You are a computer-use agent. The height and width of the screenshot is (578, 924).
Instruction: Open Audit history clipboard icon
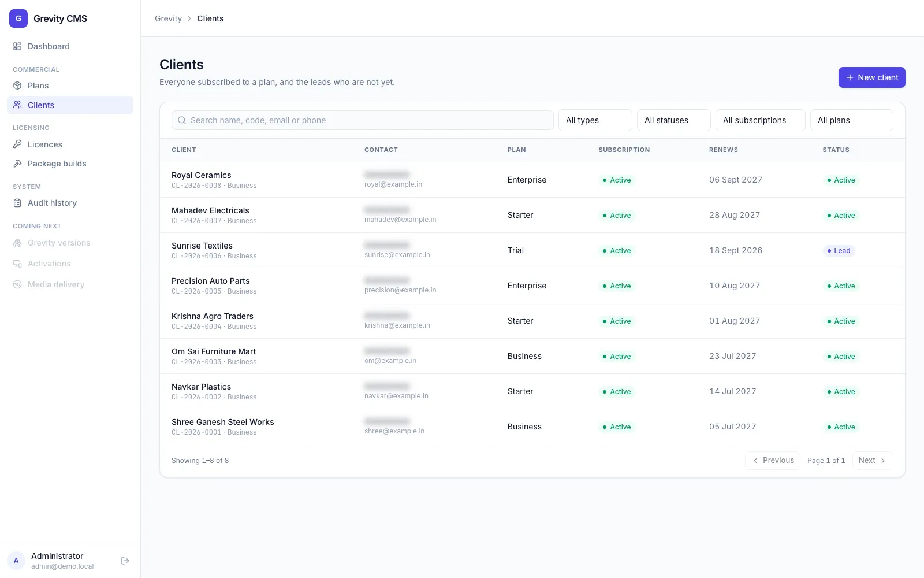17,203
